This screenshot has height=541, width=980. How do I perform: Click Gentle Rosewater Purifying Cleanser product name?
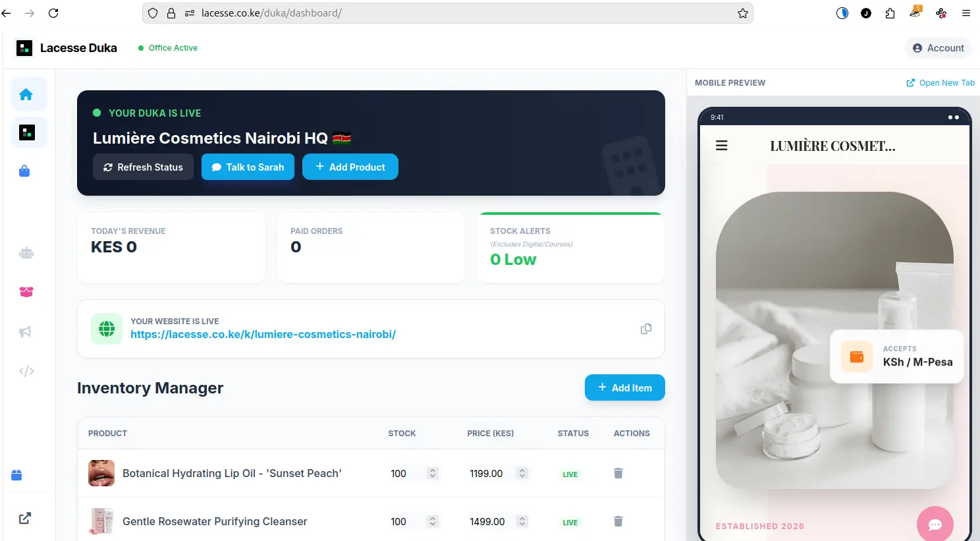215,521
